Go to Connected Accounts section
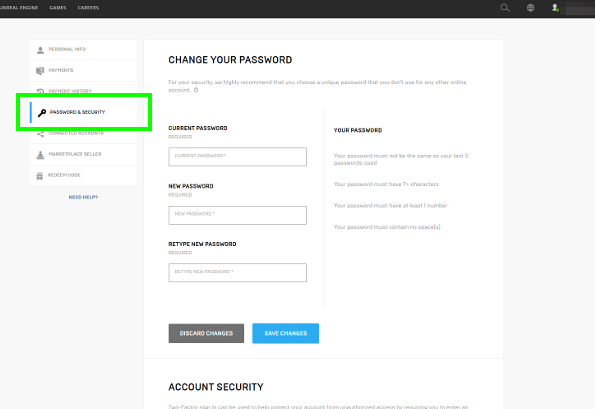The height and width of the screenshot is (409, 595). (83, 133)
